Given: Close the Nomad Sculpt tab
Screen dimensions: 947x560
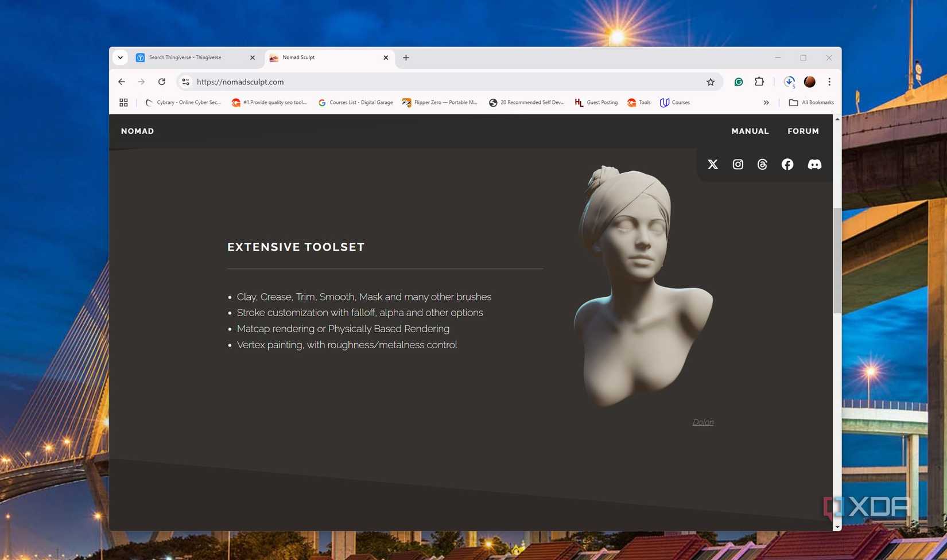Looking at the screenshot, I should [386, 57].
